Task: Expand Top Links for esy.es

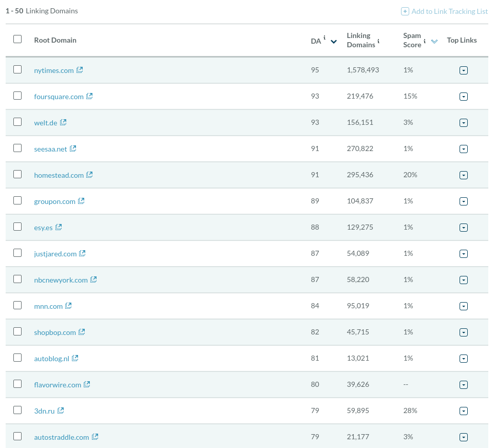Action: coord(464,228)
